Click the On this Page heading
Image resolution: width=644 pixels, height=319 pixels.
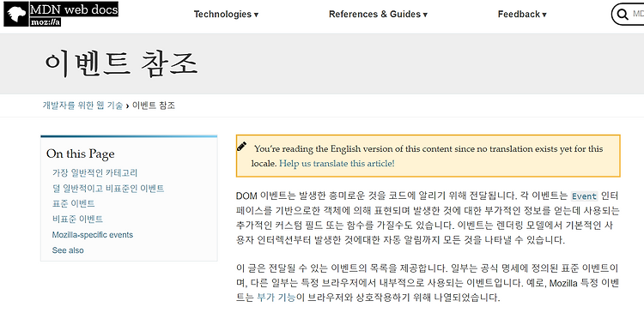pos(81,153)
